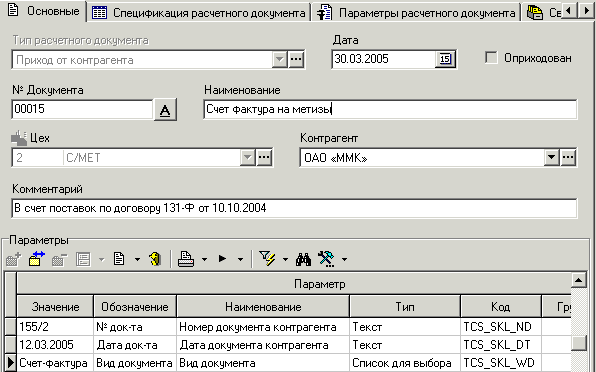Switch to the Основные tab
Viewport: 596px width, 372px height.
(43, 11)
